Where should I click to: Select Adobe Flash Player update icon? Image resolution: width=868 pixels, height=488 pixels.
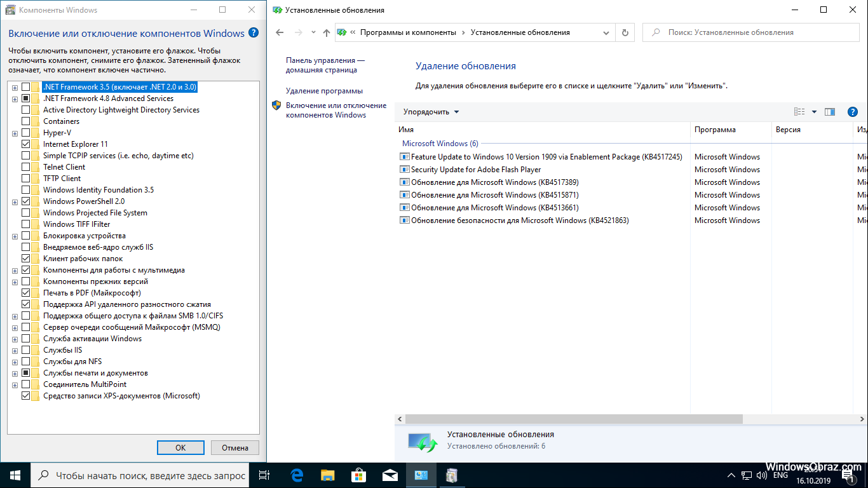tap(404, 170)
